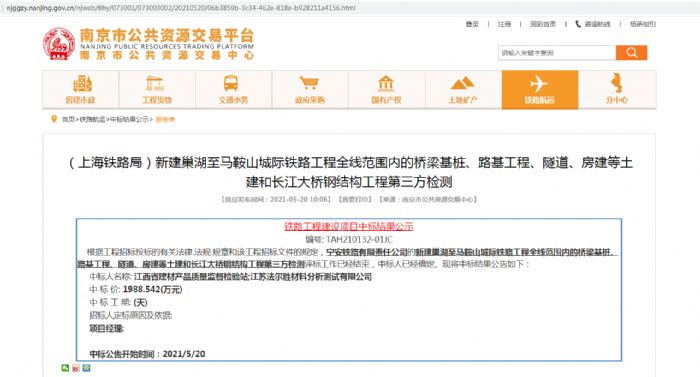This screenshot has width=700, height=377.
Task: Select the 铁路航运 airplane tab
Action: point(540,89)
